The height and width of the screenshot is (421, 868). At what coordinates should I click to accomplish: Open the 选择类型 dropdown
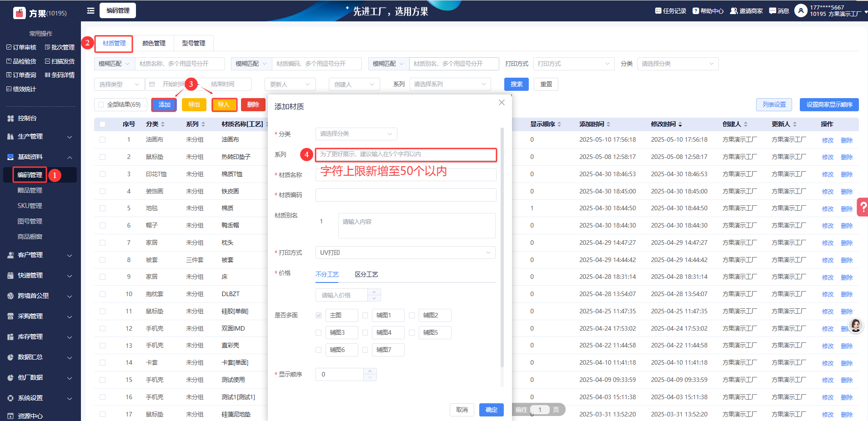pos(119,84)
